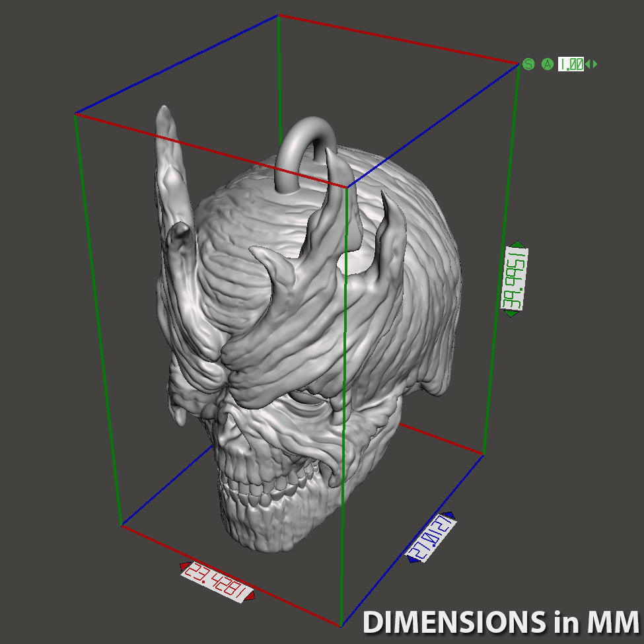Click red arrow at right end of 23.4281

(x=250, y=597)
